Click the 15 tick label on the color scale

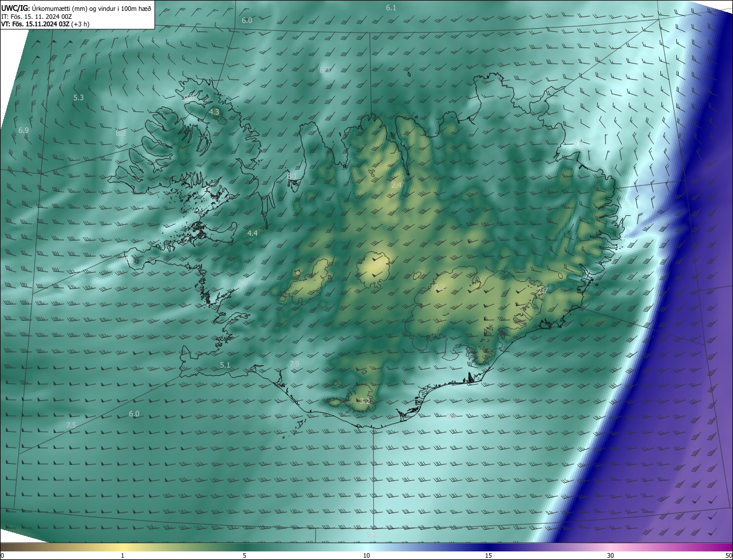coord(488,555)
